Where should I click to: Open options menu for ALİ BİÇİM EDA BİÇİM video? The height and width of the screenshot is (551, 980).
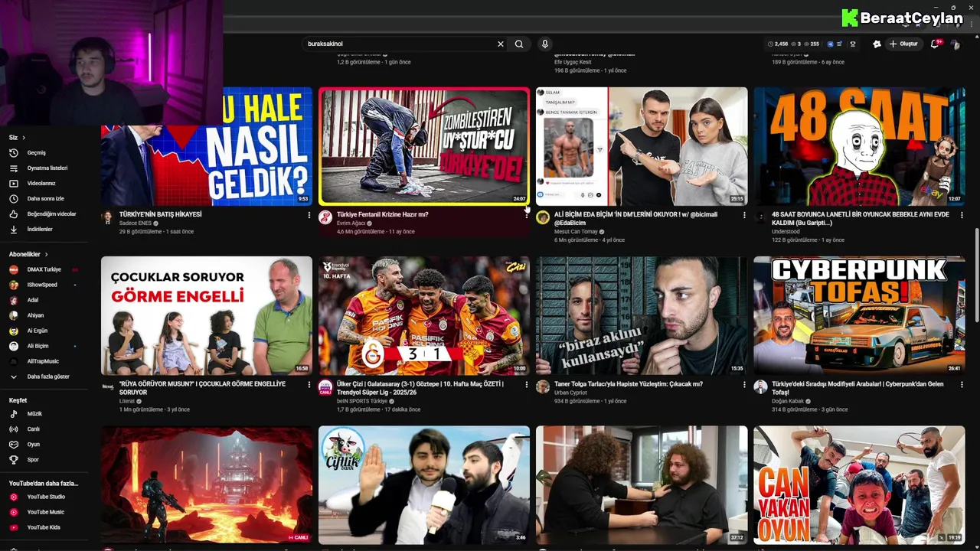[744, 215]
